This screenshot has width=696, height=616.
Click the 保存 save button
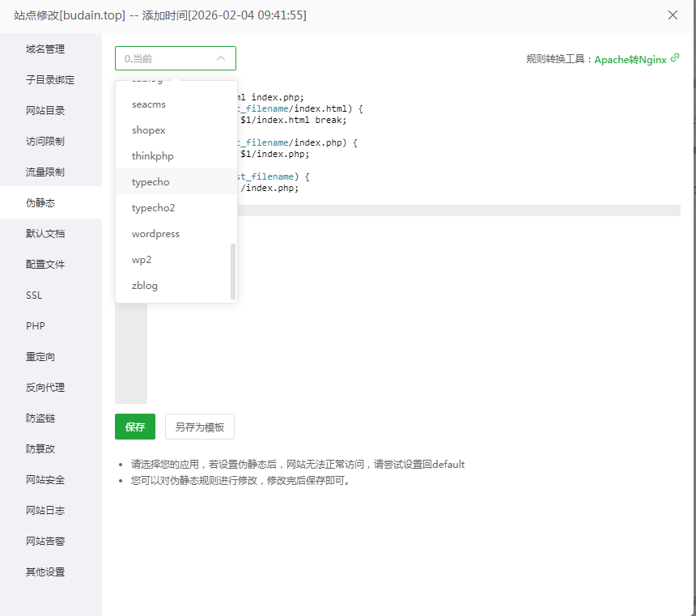[135, 427]
